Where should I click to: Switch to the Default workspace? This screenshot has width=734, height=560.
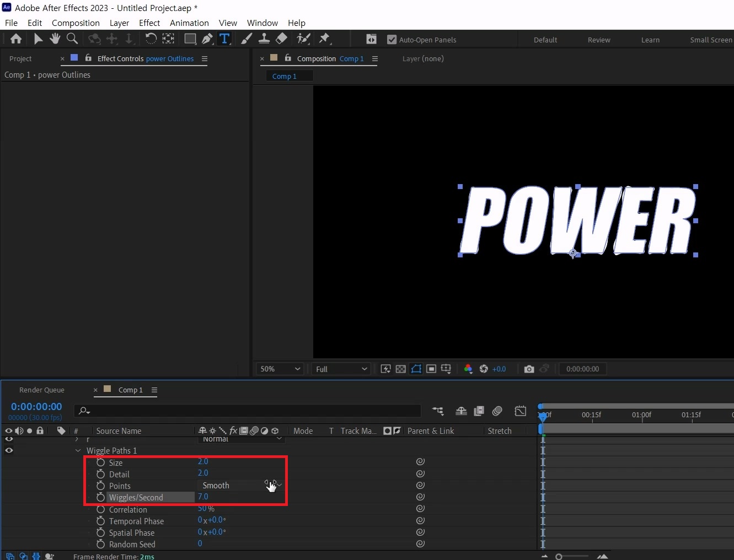(x=545, y=40)
